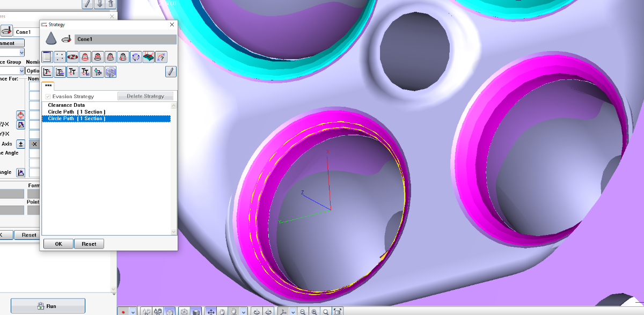Switch to solid shaded cube view
The width and height of the screenshot is (644, 315).
coord(196,311)
